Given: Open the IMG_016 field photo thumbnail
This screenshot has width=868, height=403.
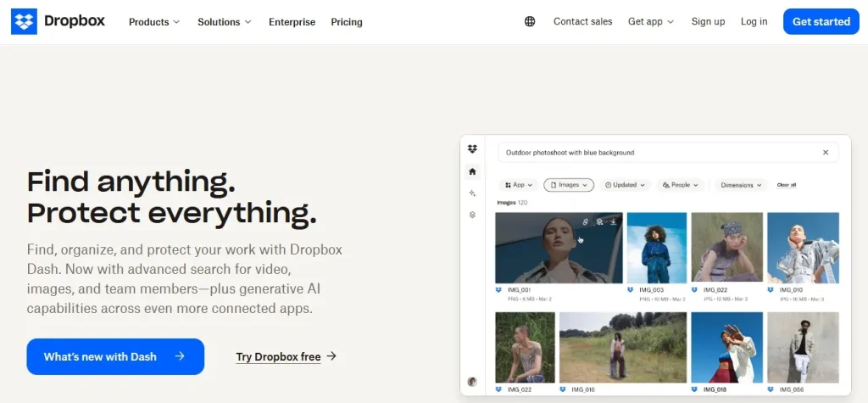Looking at the screenshot, I should coord(623,348).
